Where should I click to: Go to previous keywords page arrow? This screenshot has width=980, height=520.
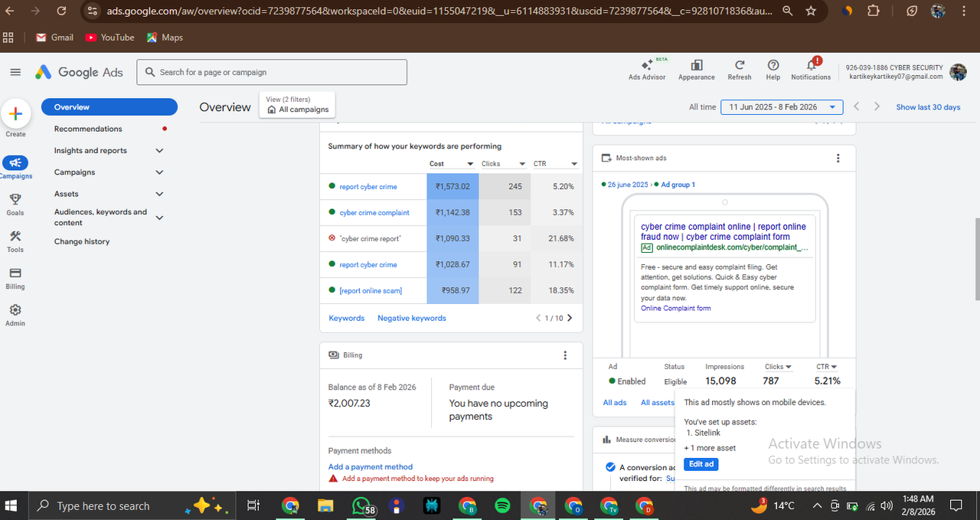coord(538,318)
